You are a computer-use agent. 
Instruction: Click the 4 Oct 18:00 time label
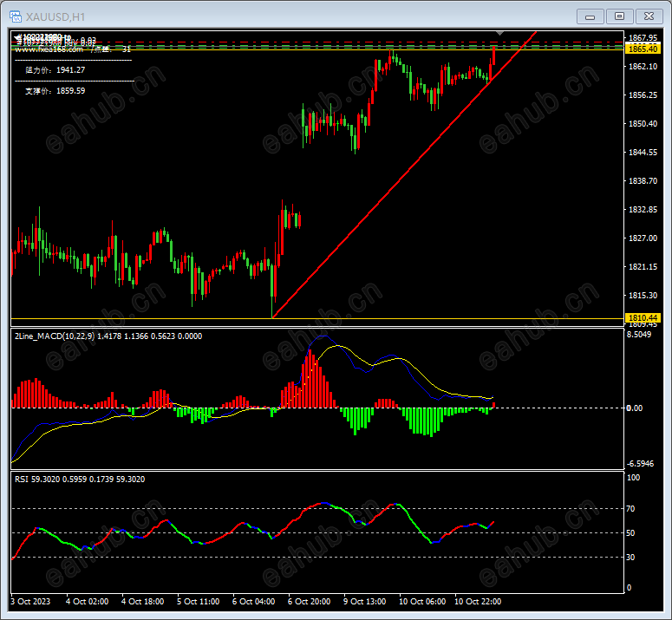pyautogui.click(x=143, y=602)
